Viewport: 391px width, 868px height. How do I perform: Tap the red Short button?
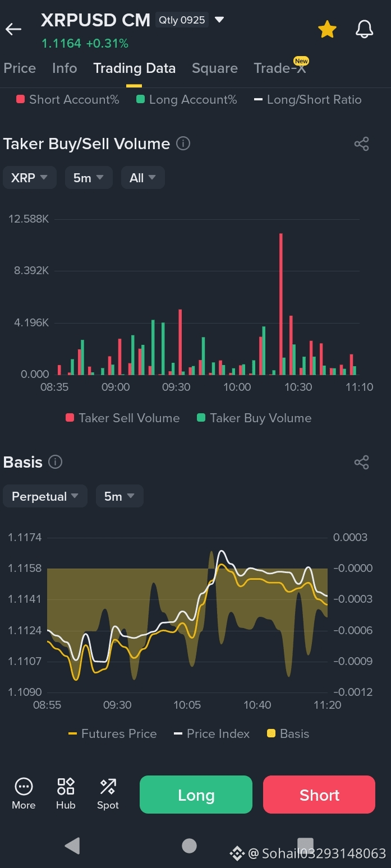click(319, 795)
